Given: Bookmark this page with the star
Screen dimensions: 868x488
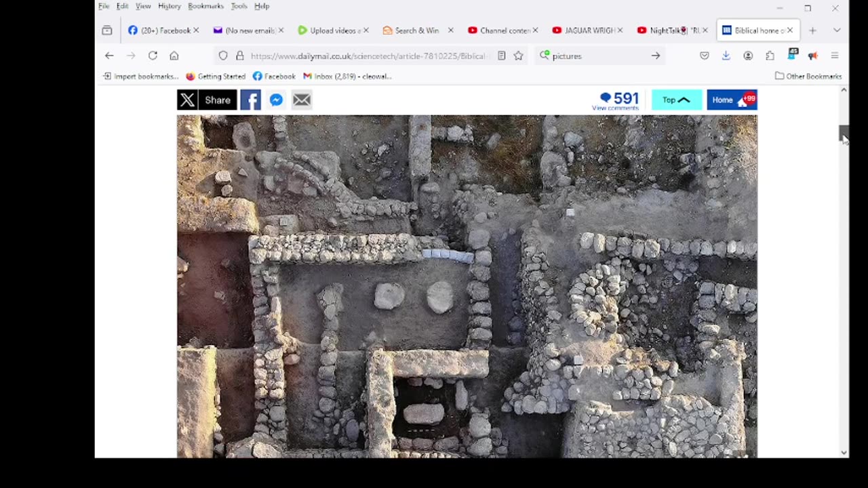Looking at the screenshot, I should (518, 56).
